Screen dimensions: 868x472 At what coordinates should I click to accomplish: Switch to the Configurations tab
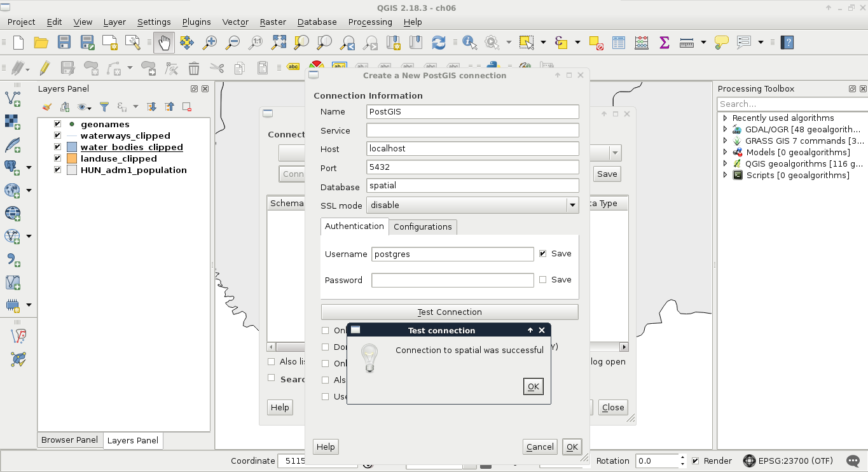point(422,226)
